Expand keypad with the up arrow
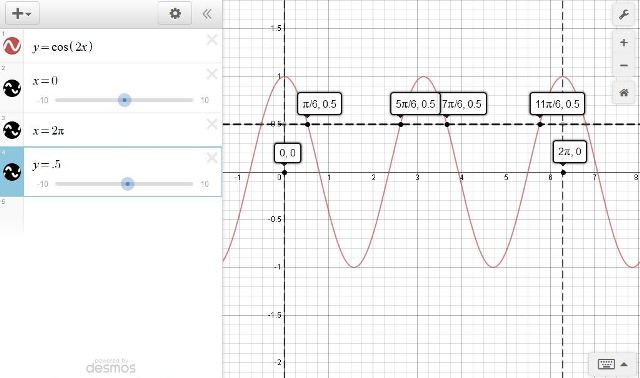 pyautogui.click(x=624, y=364)
